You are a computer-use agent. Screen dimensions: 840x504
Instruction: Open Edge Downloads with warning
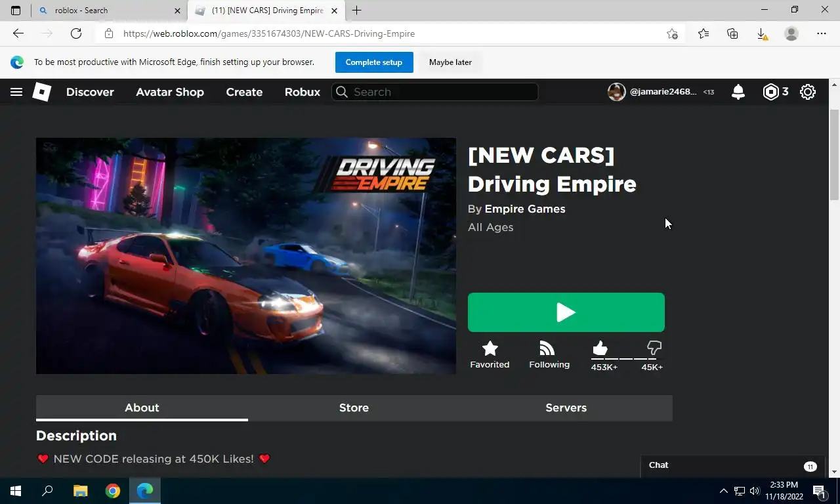point(762,33)
